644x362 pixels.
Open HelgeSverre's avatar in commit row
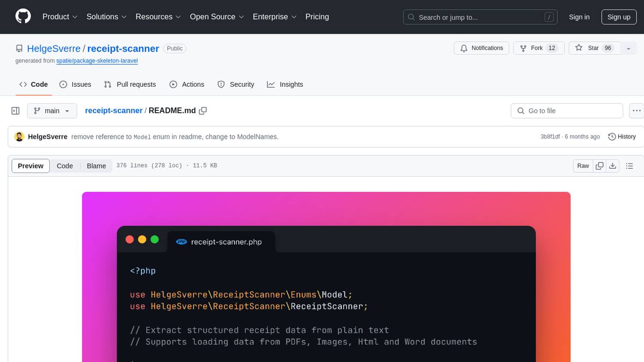19,136
